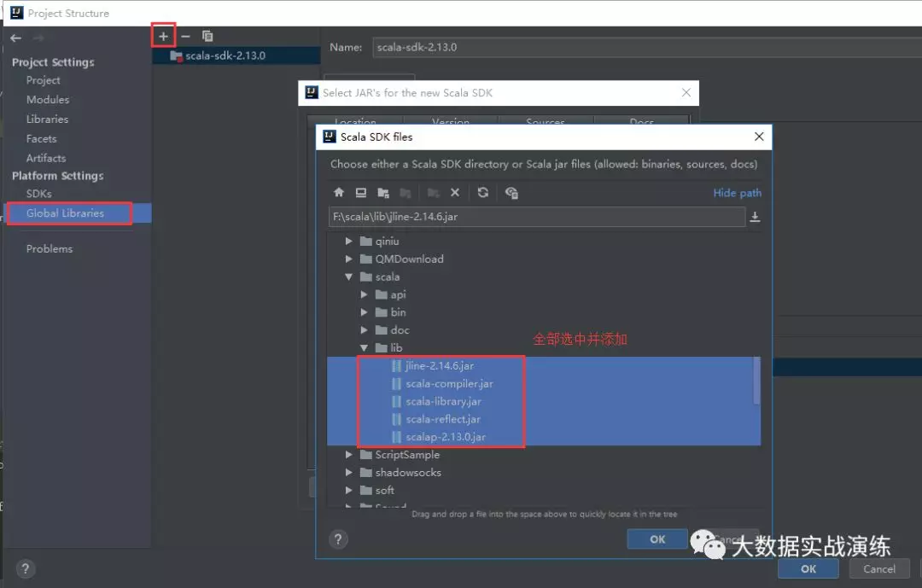Expand the bin folder
Image resolution: width=922 pixels, height=588 pixels.
(364, 312)
